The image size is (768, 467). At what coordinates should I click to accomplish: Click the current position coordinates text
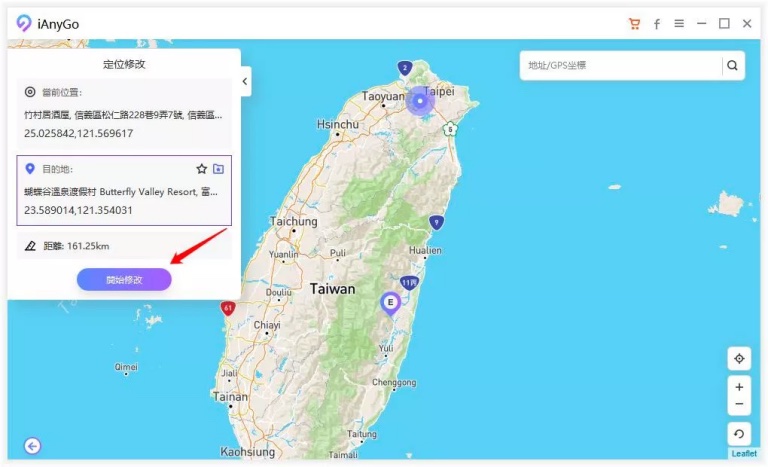point(78,133)
